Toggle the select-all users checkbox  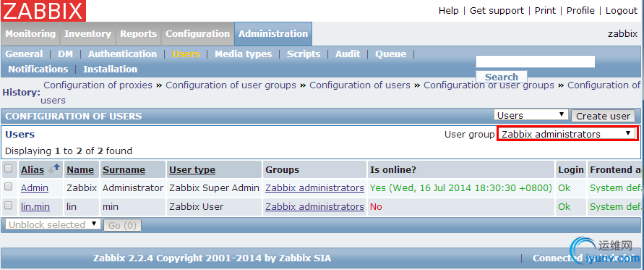click(9, 169)
